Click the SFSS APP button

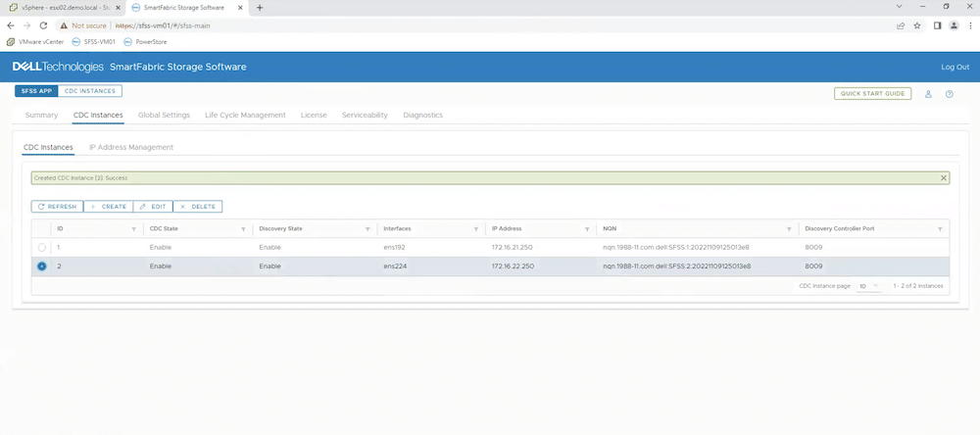[36, 91]
